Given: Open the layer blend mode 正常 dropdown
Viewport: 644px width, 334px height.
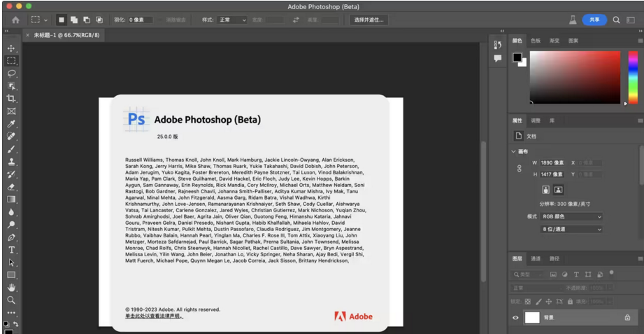Looking at the screenshot, I should [x=536, y=288].
